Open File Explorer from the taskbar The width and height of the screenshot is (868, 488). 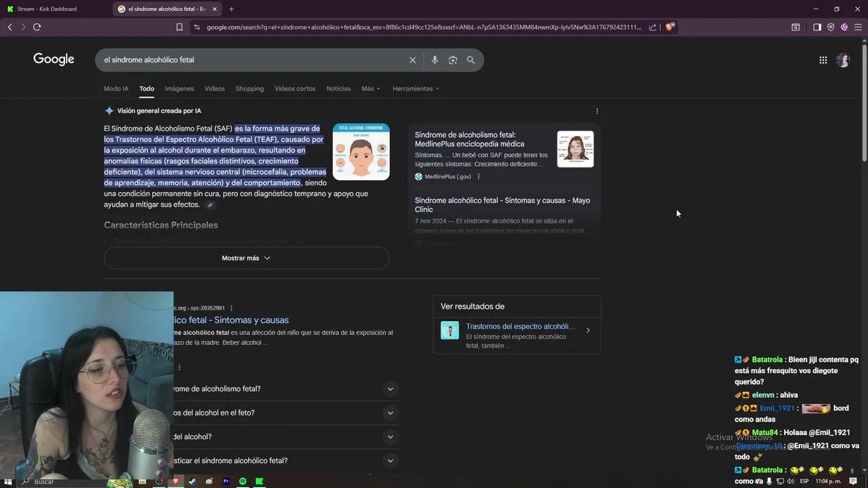[x=142, y=481]
